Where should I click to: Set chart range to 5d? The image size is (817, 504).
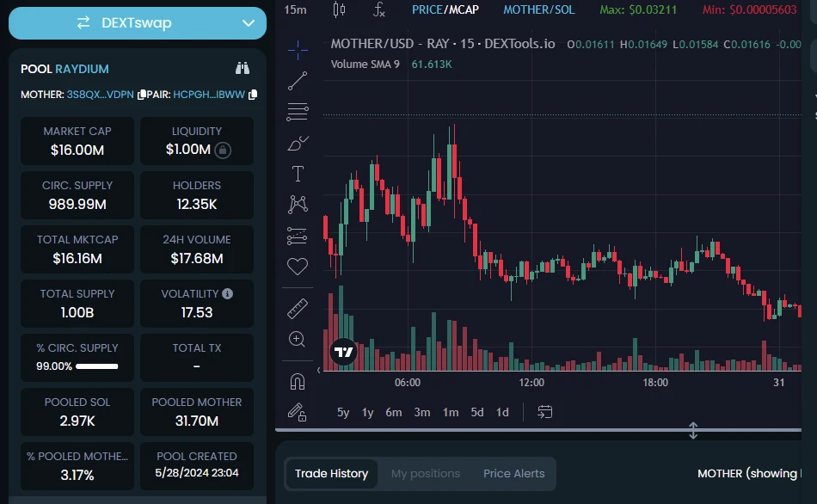477,412
